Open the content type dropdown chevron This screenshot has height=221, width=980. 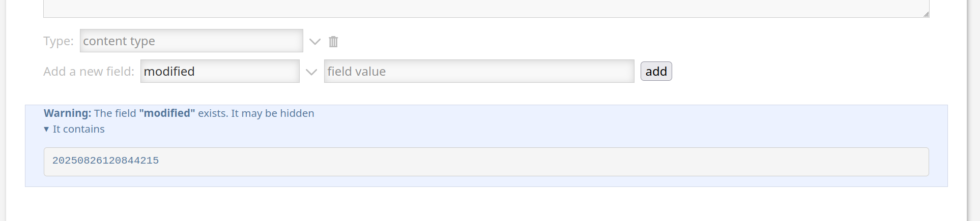[315, 42]
